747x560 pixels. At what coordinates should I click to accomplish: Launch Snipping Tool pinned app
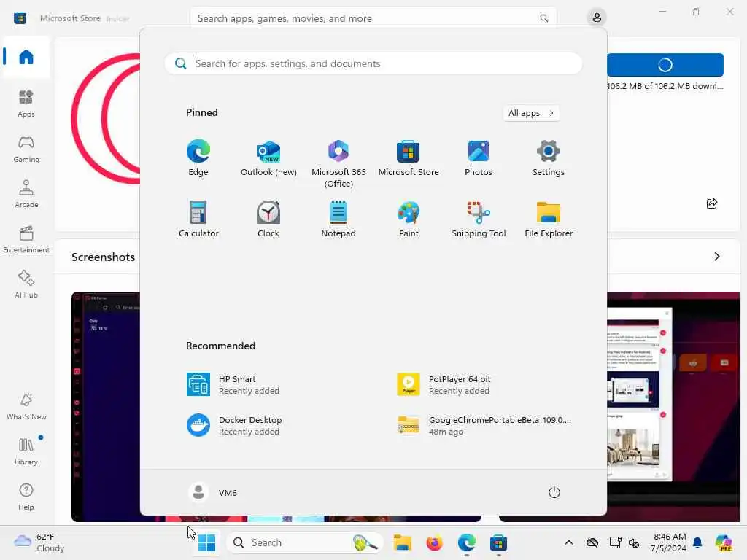click(479, 219)
